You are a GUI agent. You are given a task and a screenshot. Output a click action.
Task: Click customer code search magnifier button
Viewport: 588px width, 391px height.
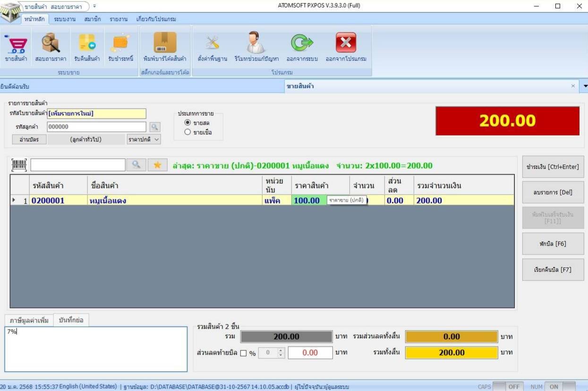pos(155,127)
